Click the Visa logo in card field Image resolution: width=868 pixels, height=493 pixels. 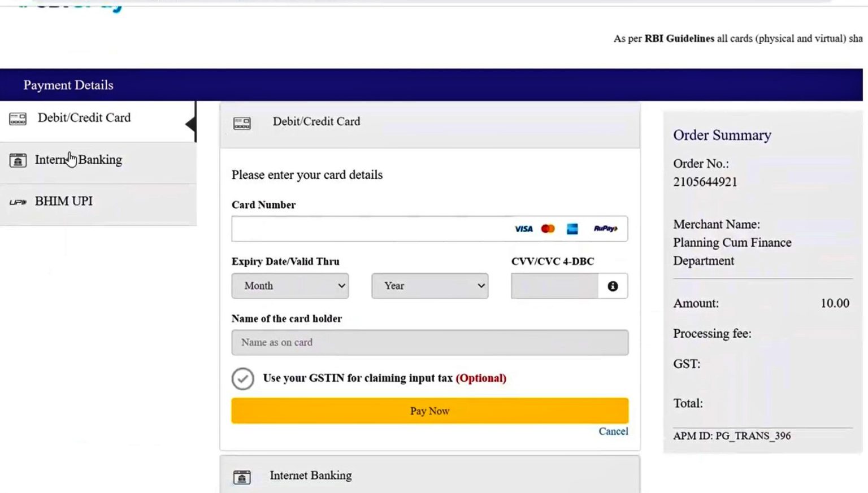pyautogui.click(x=523, y=229)
